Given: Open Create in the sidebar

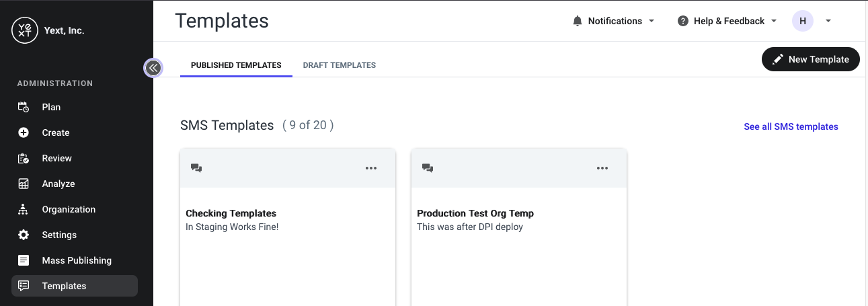Looking at the screenshot, I should [75, 132].
